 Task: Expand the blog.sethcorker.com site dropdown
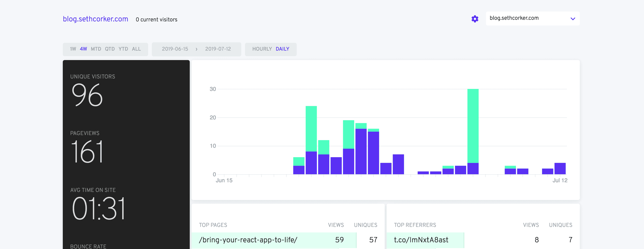(525, 18)
